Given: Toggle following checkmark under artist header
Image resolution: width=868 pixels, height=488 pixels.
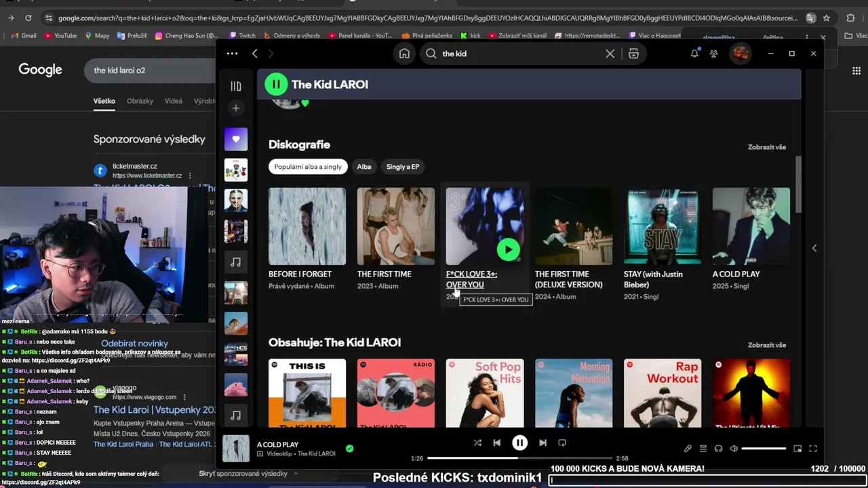Looking at the screenshot, I should (x=305, y=103).
